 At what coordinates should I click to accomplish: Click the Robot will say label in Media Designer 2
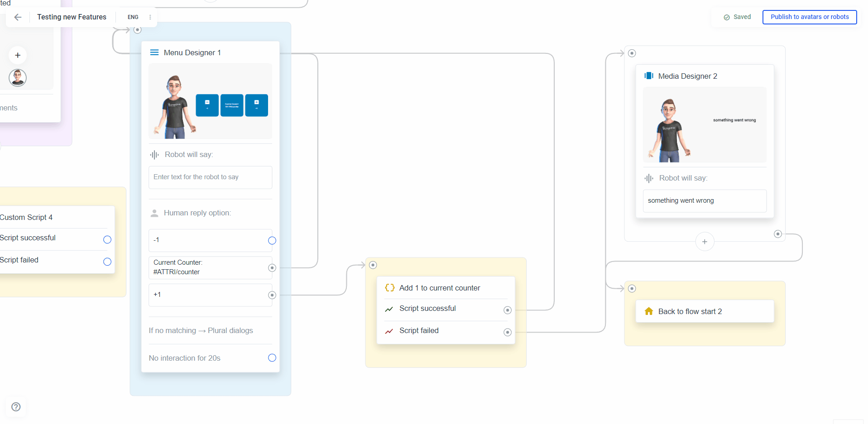pyautogui.click(x=683, y=178)
